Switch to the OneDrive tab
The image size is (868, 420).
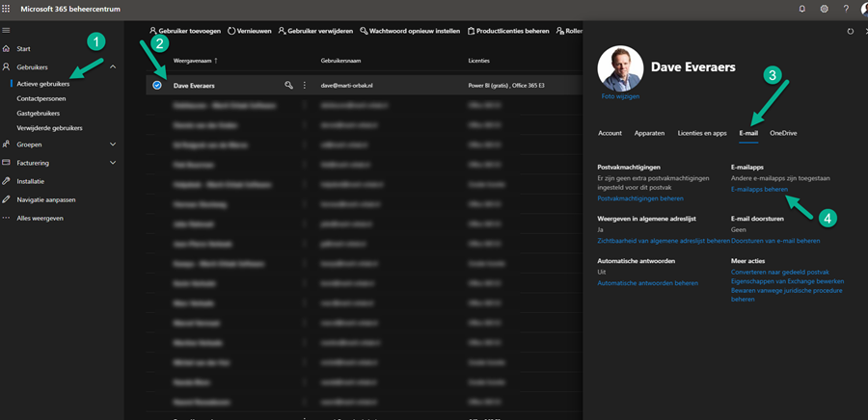click(x=783, y=133)
